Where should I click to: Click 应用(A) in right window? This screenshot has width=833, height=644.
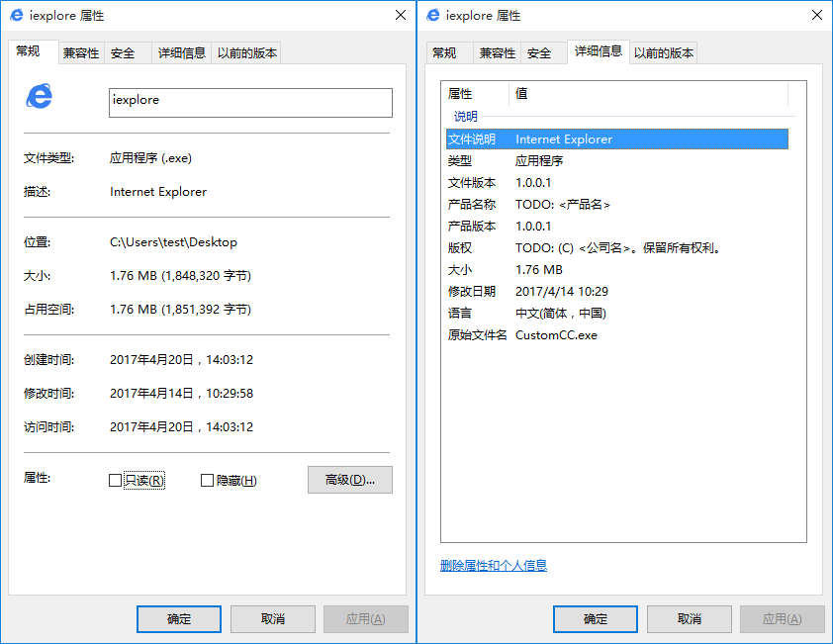click(x=783, y=619)
